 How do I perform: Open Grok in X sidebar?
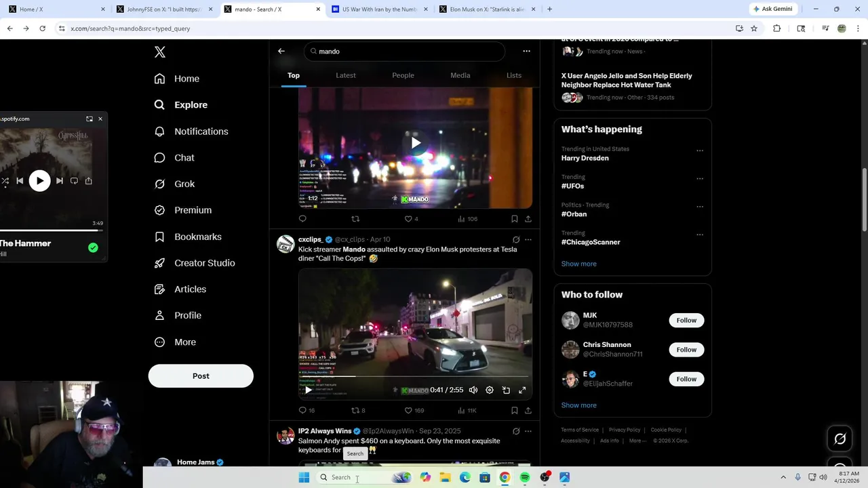pos(174,184)
